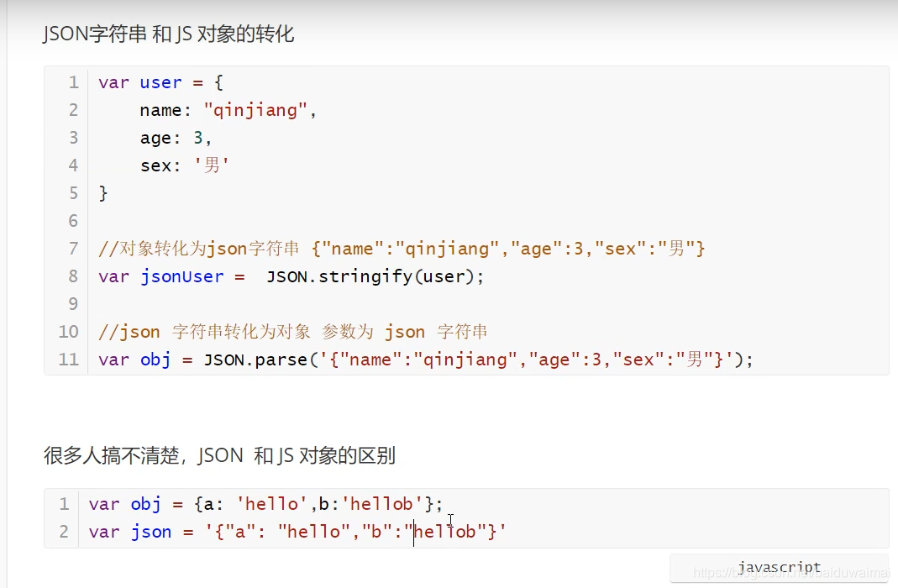
Task: Click the line 'name: "qinjiang",'
Action: (x=228, y=110)
